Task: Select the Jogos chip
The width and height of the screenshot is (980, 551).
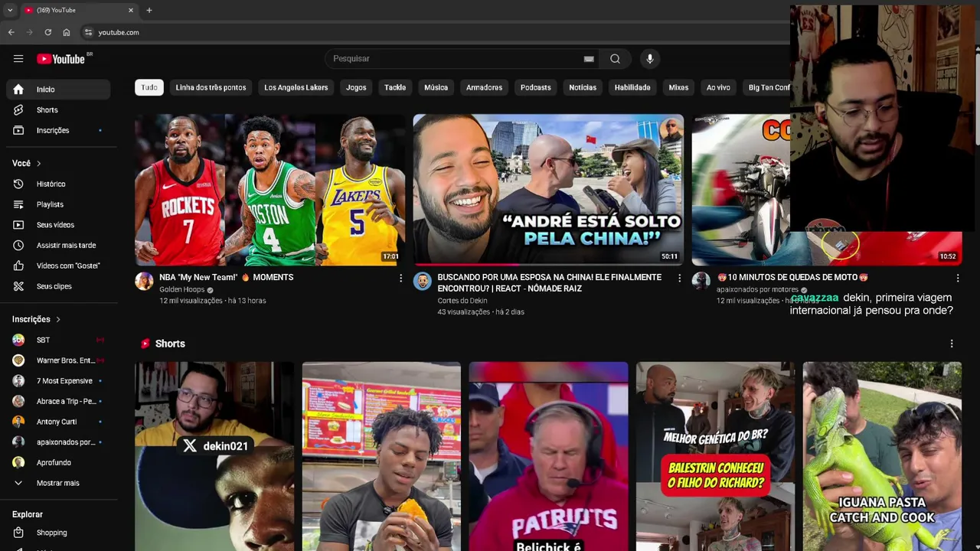Action: coord(356,87)
